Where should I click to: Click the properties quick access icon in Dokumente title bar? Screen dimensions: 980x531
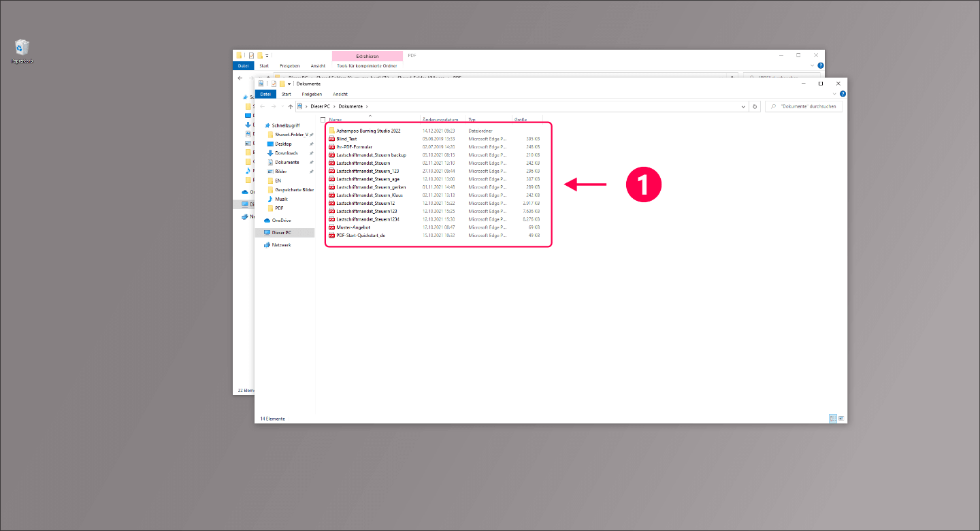coord(274,84)
